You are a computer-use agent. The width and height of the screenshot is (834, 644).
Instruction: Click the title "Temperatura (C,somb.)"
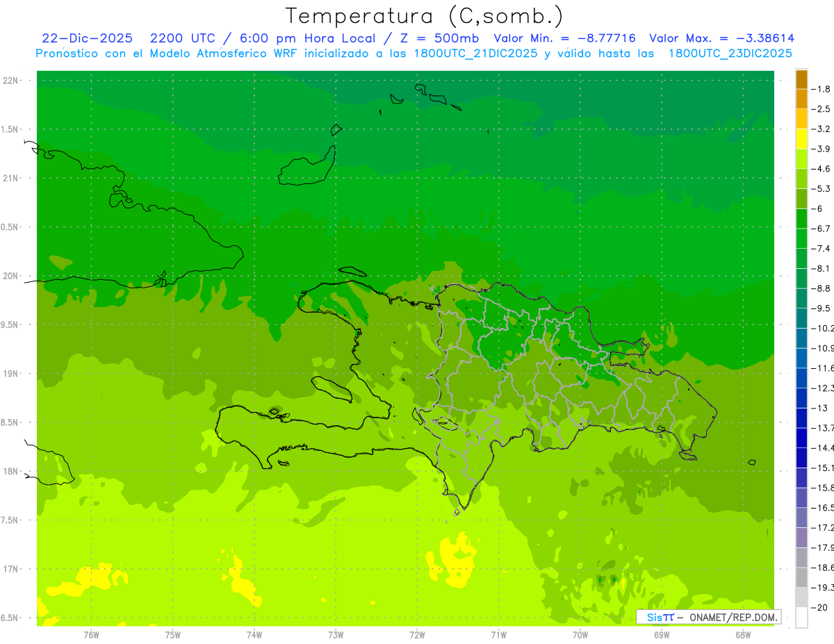[x=425, y=16]
